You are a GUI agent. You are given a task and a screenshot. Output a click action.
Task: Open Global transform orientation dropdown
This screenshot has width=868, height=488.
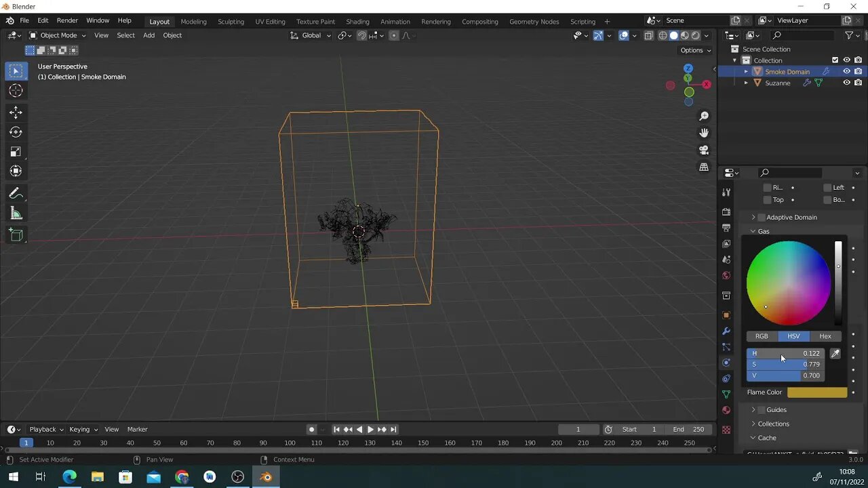point(311,35)
